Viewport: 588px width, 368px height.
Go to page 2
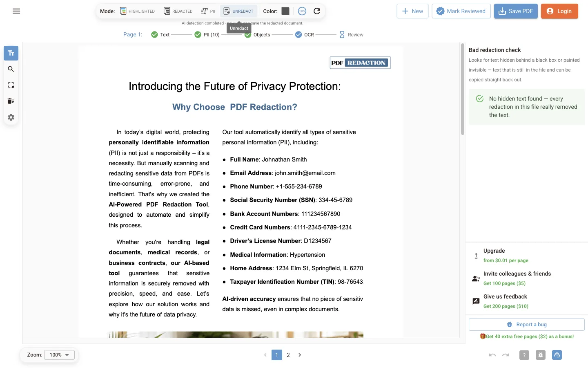[288, 355]
